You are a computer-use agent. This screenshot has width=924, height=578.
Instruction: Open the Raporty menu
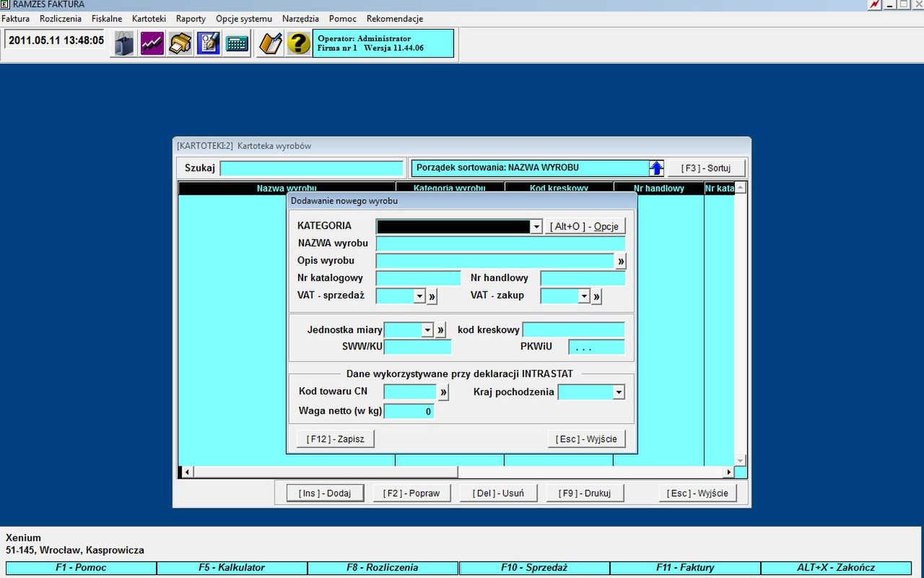[191, 19]
